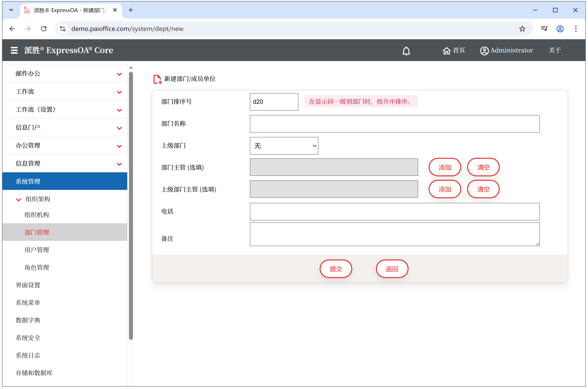This screenshot has width=588, height=389.
Task: Click the notification bell icon
Action: point(406,51)
